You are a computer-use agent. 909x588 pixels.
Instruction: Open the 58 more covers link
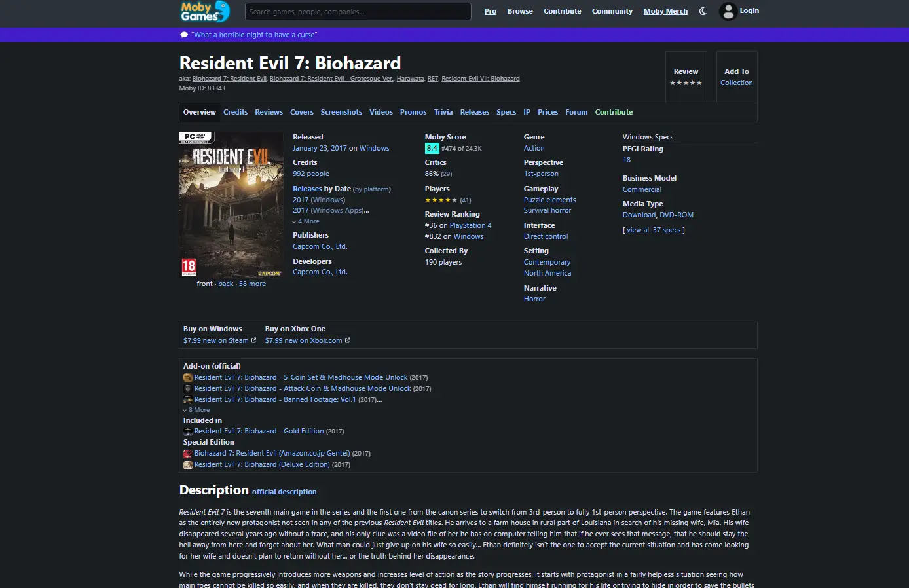[252, 284]
